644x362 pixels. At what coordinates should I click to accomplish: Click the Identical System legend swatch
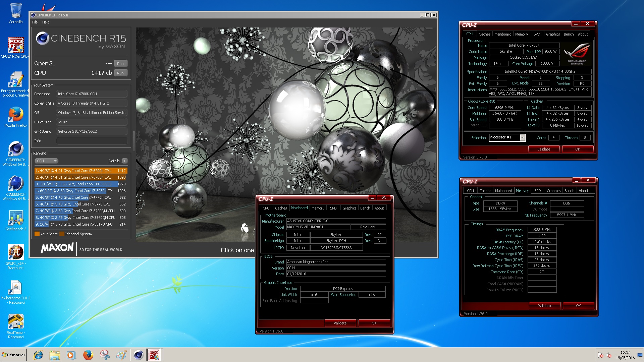(x=62, y=234)
